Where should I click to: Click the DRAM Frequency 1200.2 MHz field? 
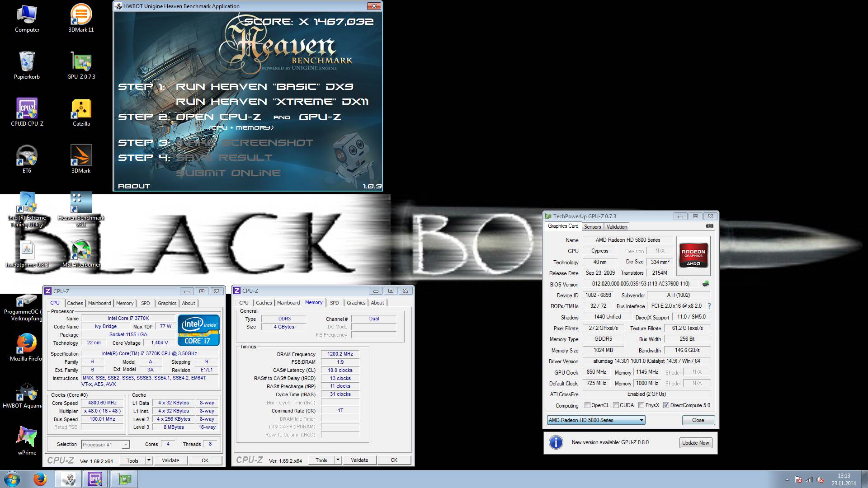click(340, 354)
